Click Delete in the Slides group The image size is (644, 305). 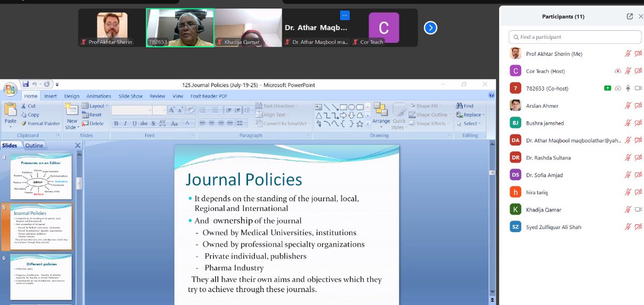pos(93,124)
